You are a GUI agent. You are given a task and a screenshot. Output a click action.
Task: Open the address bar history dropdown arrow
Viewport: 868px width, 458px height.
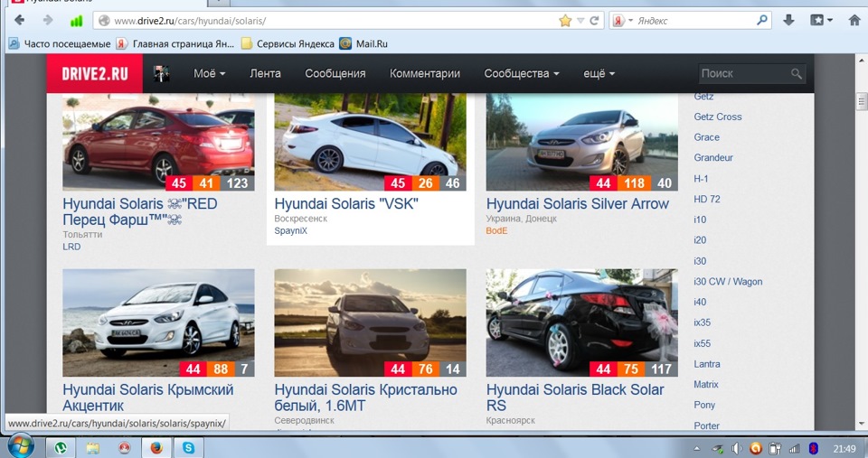pyautogui.click(x=580, y=21)
